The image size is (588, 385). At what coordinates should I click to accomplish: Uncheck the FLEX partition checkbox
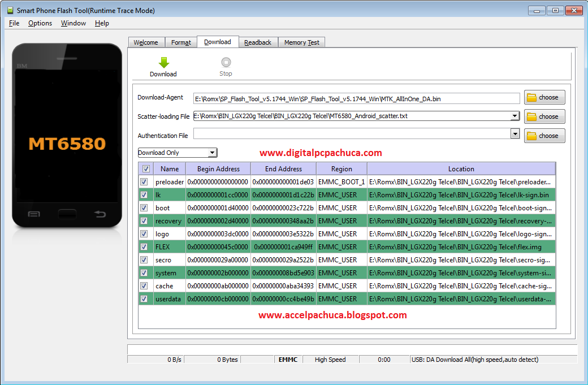(144, 246)
